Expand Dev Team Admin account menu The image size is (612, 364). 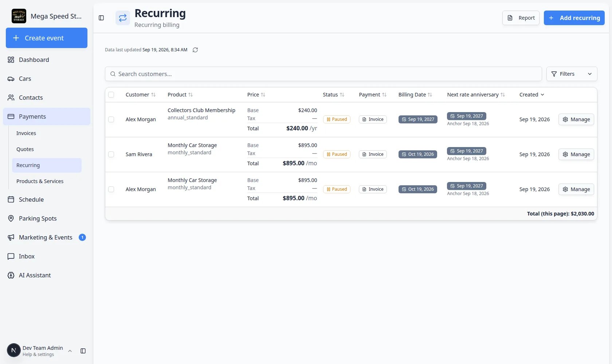point(39,351)
